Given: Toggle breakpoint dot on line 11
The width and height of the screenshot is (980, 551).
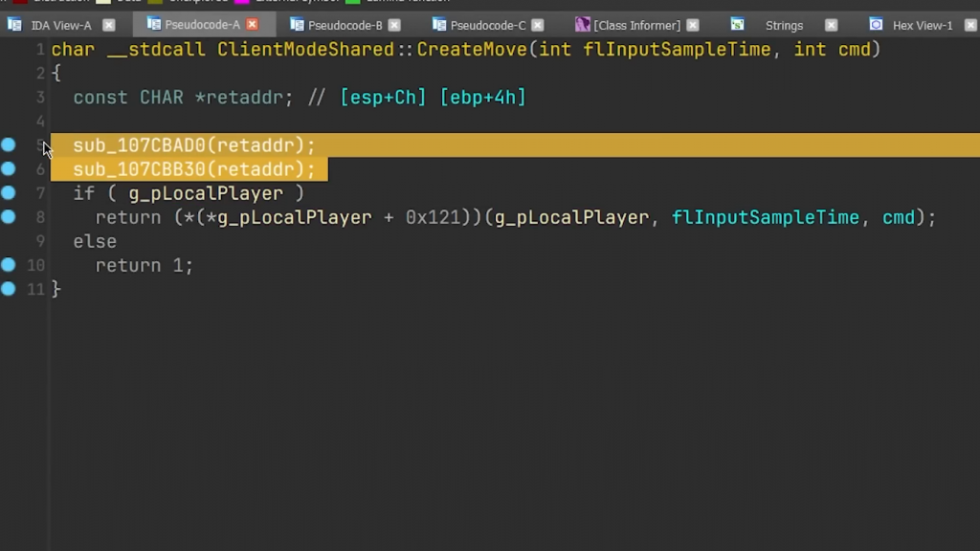Looking at the screenshot, I should tap(8, 289).
